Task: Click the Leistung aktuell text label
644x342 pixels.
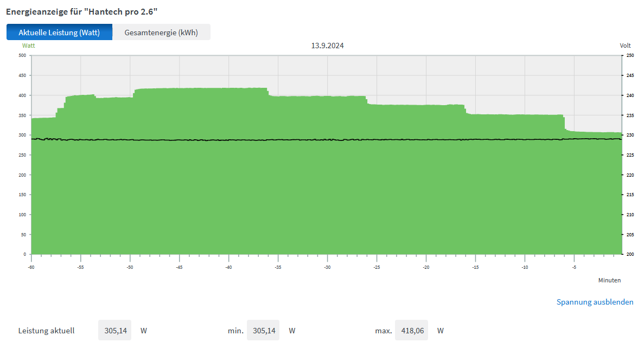Action: tap(46, 330)
